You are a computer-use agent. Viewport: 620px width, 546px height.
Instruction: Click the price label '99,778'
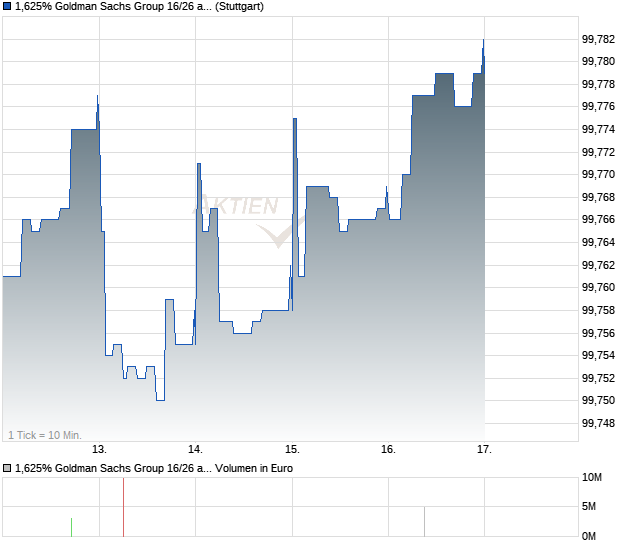[x=598, y=84]
